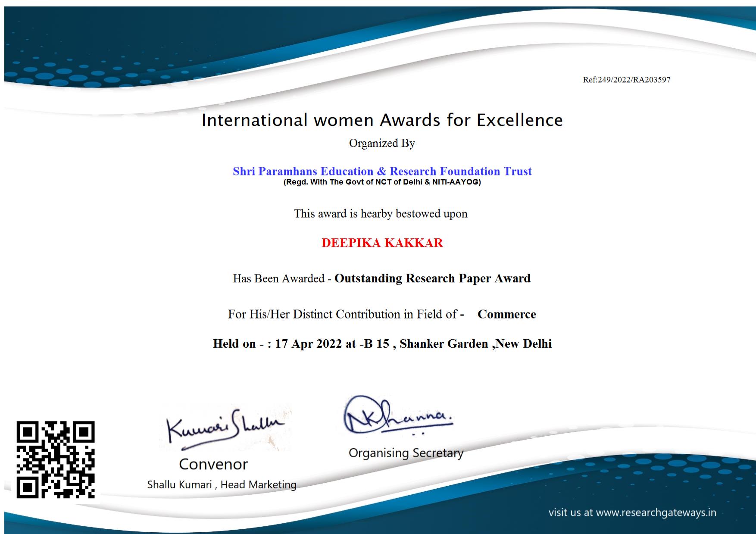Click the This award is hearby bestowed upon line

coord(381,214)
